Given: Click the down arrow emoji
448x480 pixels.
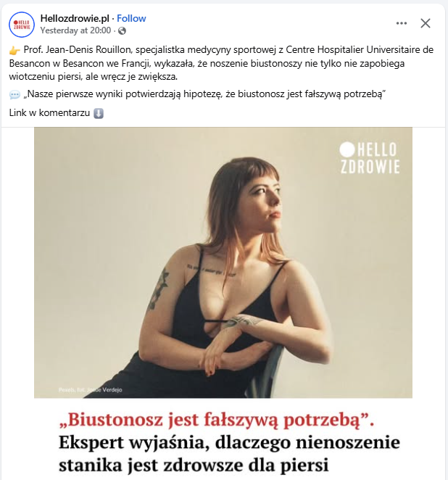Looking at the screenshot, I should (x=99, y=113).
